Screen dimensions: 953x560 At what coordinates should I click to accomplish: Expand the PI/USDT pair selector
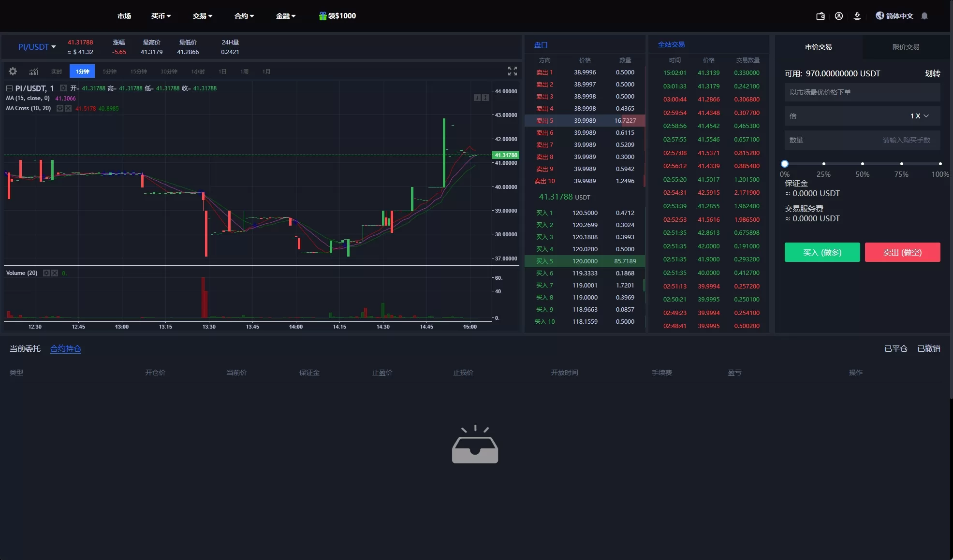point(37,47)
